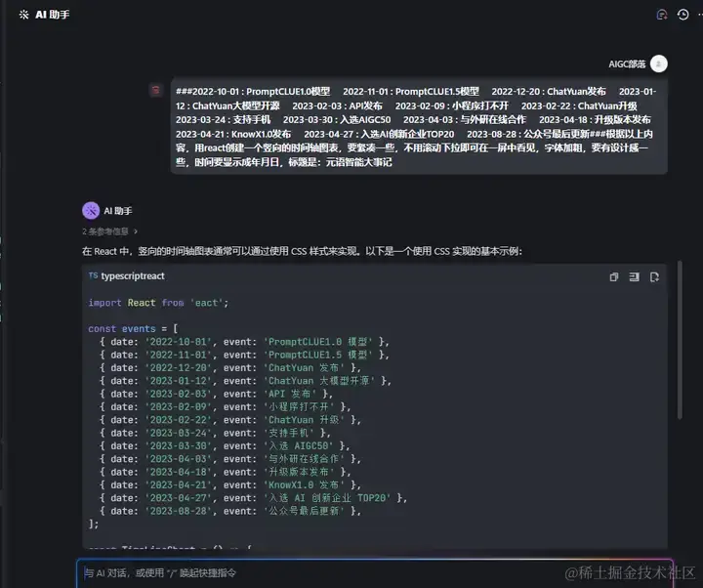This screenshot has height=588, width=703.
Task: Click the '小程序打不开' event string
Action: [x=299, y=406]
